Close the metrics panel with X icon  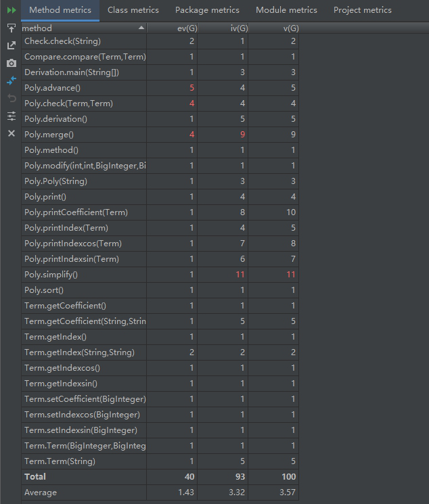pyautogui.click(x=11, y=134)
